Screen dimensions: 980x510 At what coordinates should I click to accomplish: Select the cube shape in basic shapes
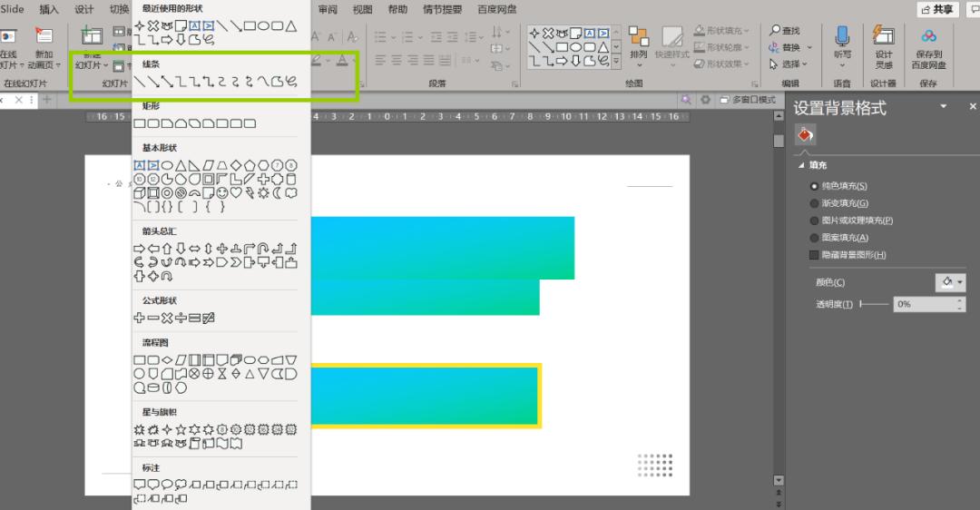[140, 193]
